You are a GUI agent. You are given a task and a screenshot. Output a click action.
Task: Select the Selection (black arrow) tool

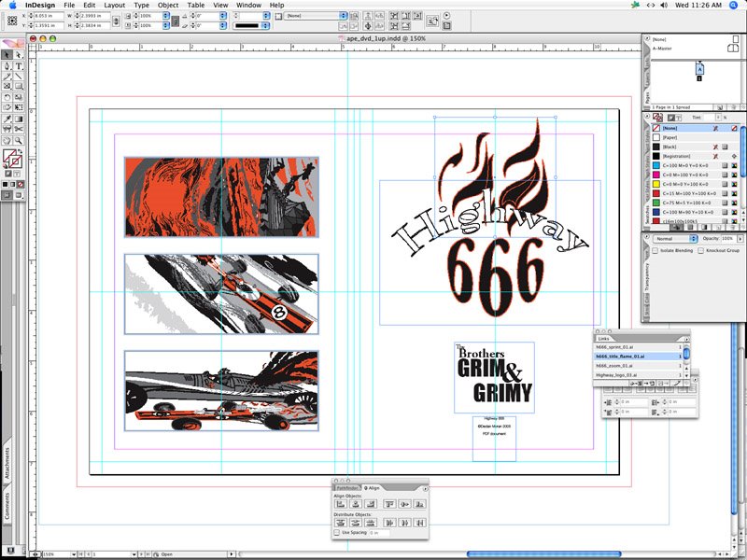click(x=7, y=55)
